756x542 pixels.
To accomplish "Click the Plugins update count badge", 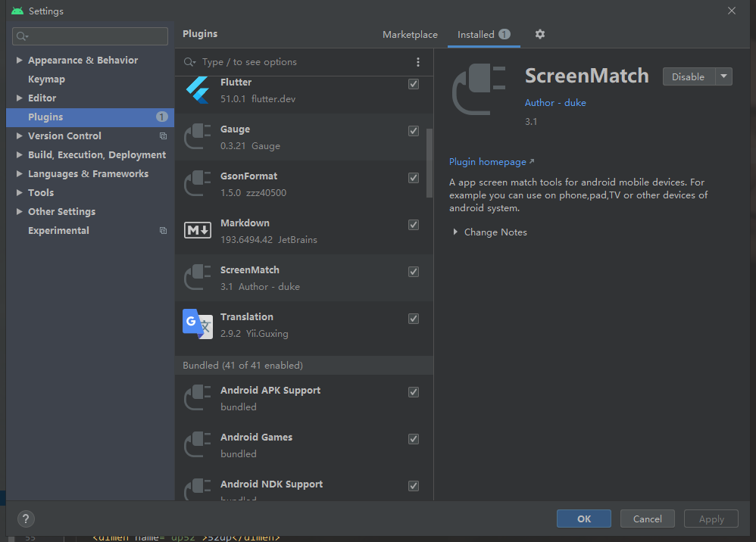I will click(162, 117).
